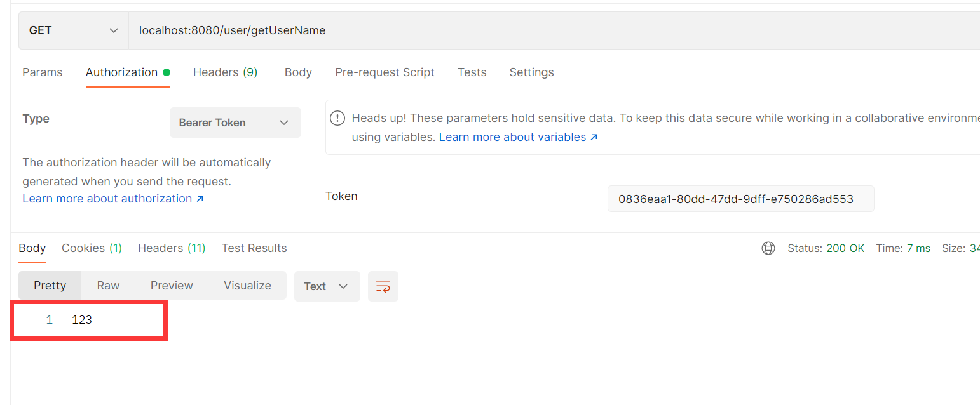Click the external arrow next to variables link
980x405 pixels.
[x=592, y=136]
